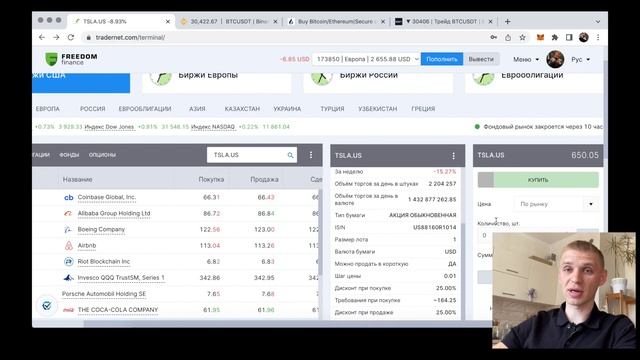Switch to the Трейд BTCUSDT tab
This screenshot has height=360, width=640.
coord(444,21)
